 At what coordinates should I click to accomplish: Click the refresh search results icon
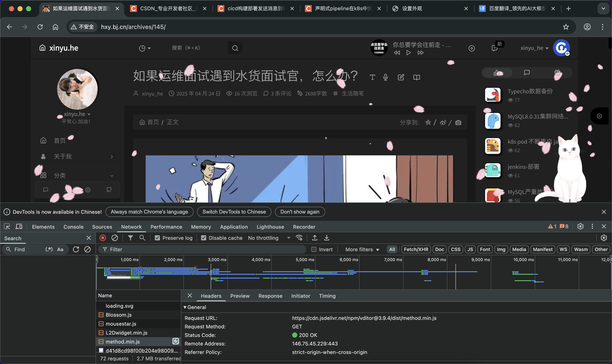(76, 250)
